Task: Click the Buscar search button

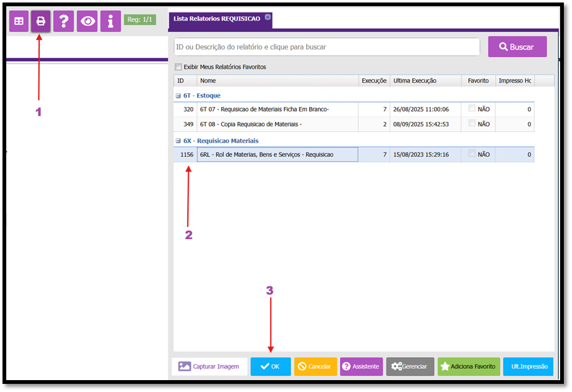Action: [517, 47]
